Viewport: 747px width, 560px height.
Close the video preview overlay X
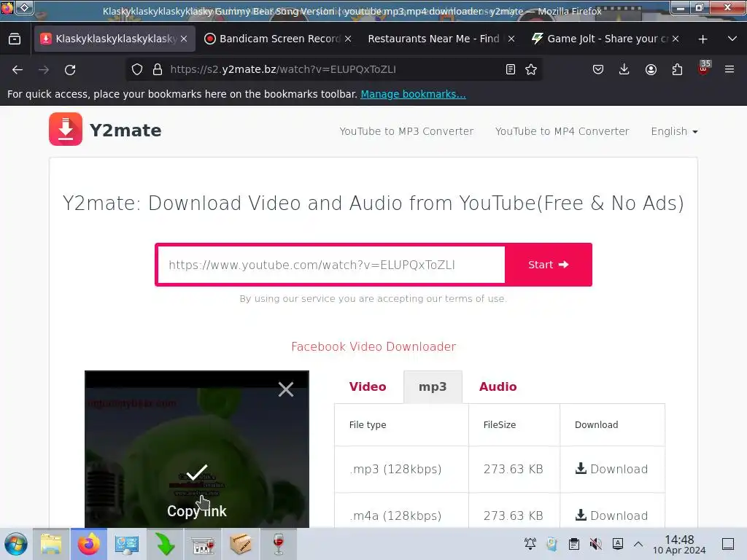(286, 389)
